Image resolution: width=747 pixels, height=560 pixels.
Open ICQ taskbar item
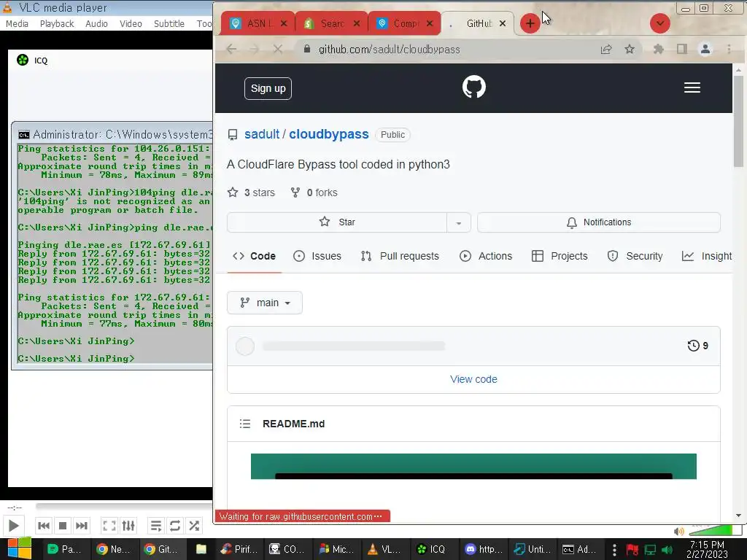pyautogui.click(x=431, y=550)
